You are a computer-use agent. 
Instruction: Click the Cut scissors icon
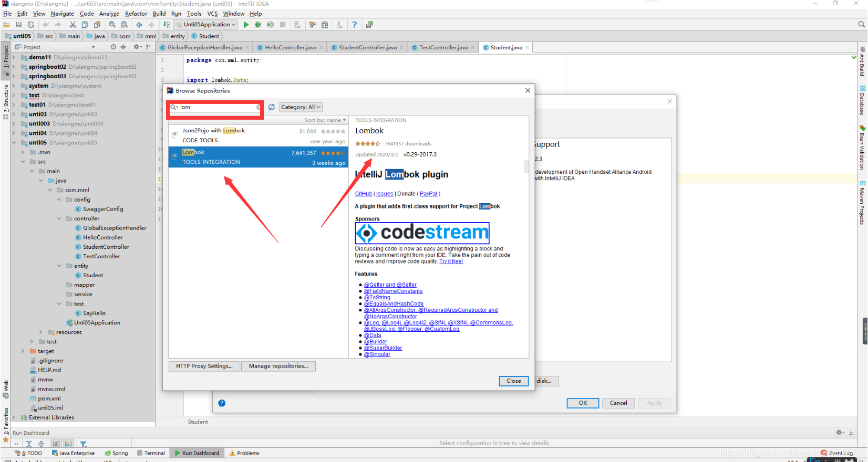(73, 25)
